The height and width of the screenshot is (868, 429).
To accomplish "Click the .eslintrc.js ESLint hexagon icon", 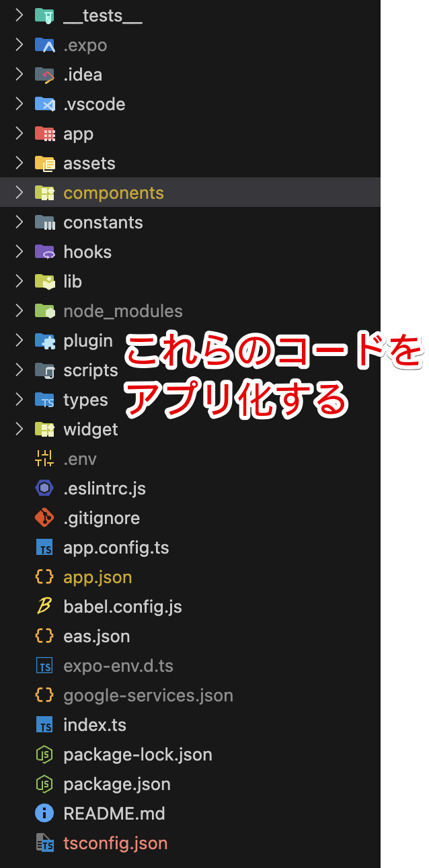I will (44, 488).
